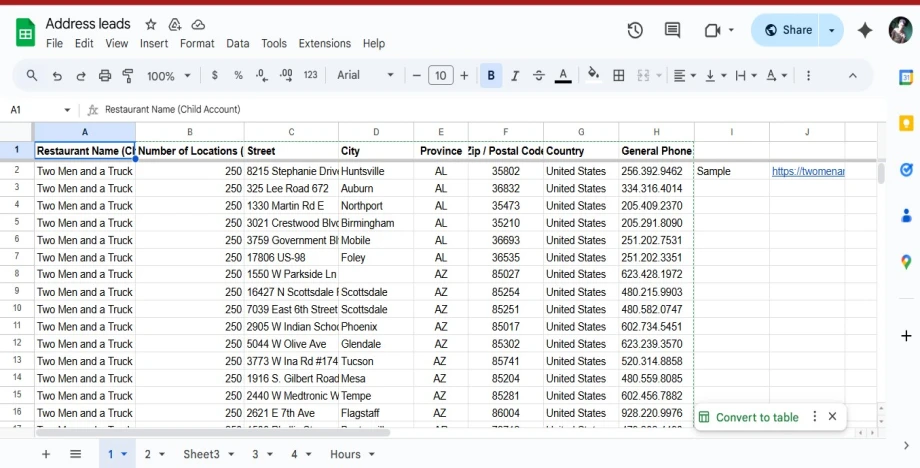
Task: Click the font size input field
Action: tap(440, 75)
